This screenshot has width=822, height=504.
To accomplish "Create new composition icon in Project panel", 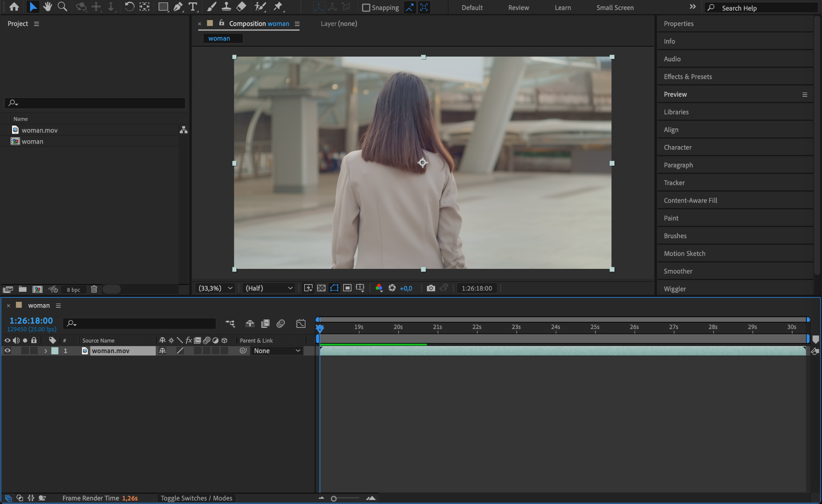I will point(37,289).
